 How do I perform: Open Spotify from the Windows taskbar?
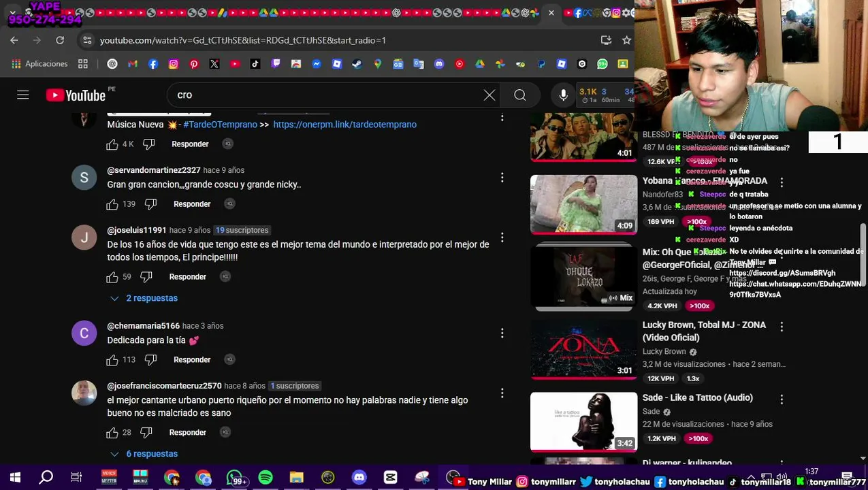pos(266,478)
